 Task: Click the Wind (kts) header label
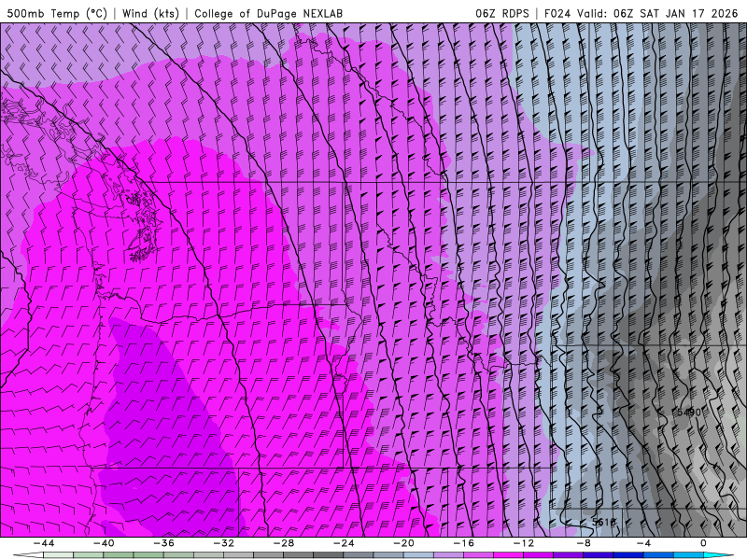coord(150,14)
